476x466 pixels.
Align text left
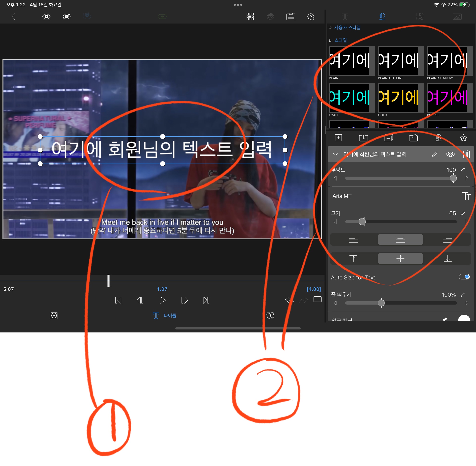click(x=353, y=240)
